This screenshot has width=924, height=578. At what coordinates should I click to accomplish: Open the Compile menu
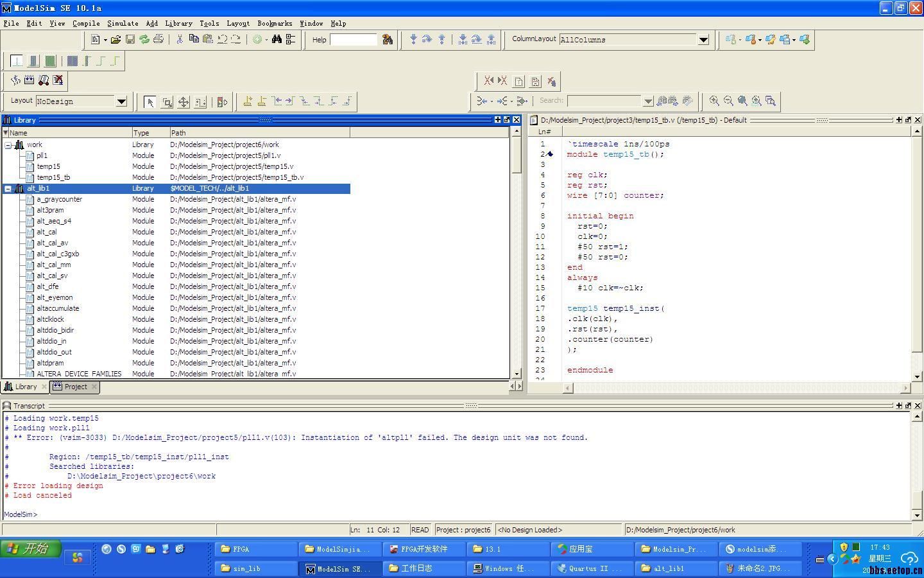[x=86, y=23]
